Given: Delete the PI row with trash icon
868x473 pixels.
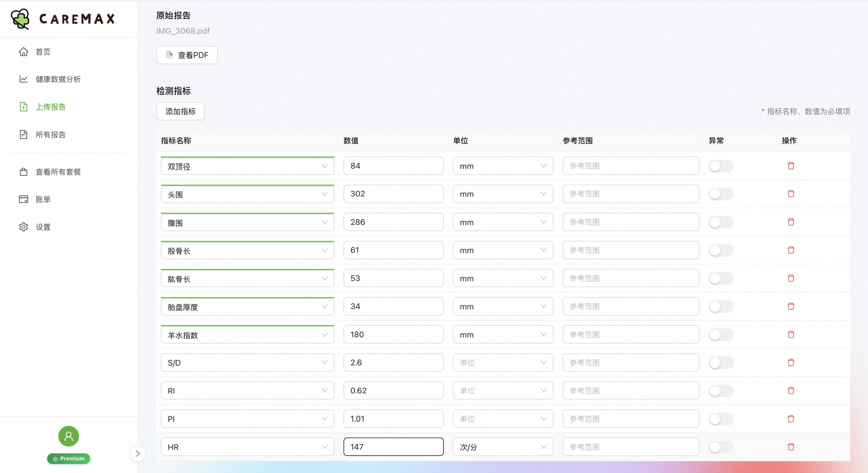Looking at the screenshot, I should click(x=791, y=418).
